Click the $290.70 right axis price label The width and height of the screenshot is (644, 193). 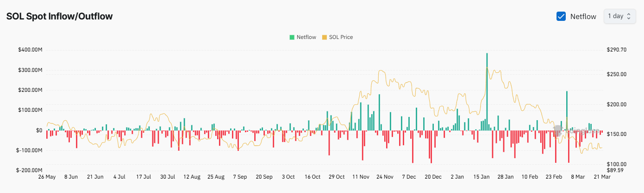coord(616,50)
